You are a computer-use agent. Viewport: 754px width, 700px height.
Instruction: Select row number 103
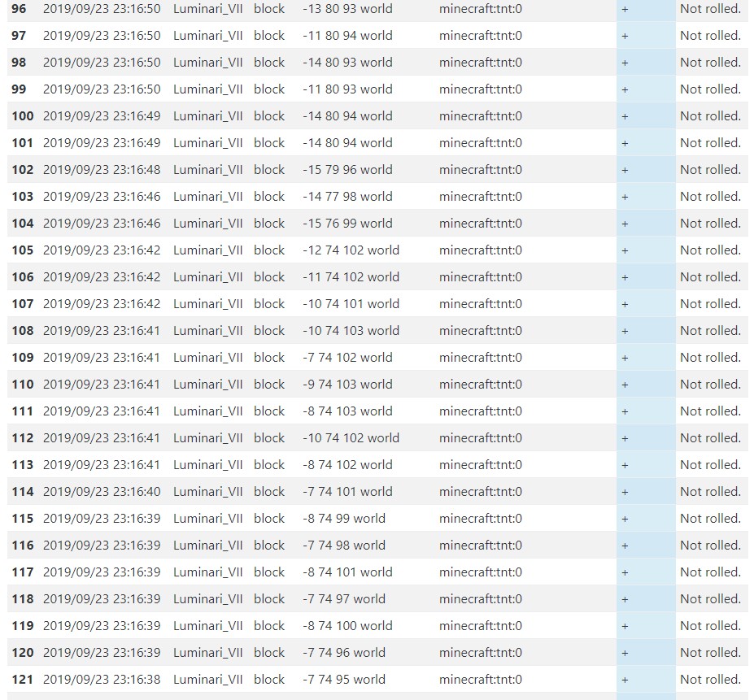pyautogui.click(x=23, y=197)
